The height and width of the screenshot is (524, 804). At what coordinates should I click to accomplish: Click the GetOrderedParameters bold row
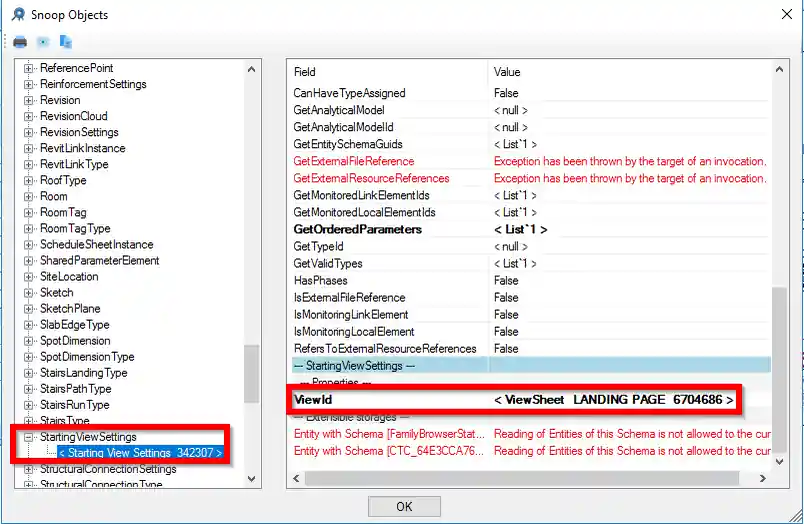click(x=357, y=229)
